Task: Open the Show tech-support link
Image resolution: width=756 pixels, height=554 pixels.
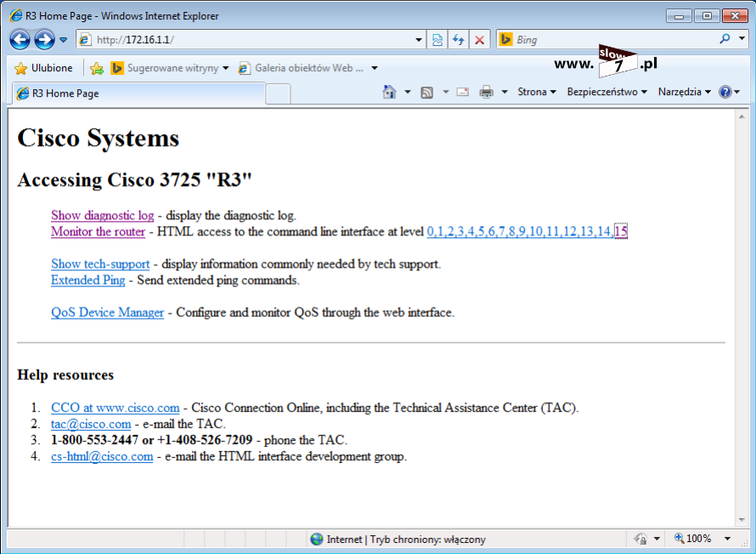Action: tap(100, 263)
